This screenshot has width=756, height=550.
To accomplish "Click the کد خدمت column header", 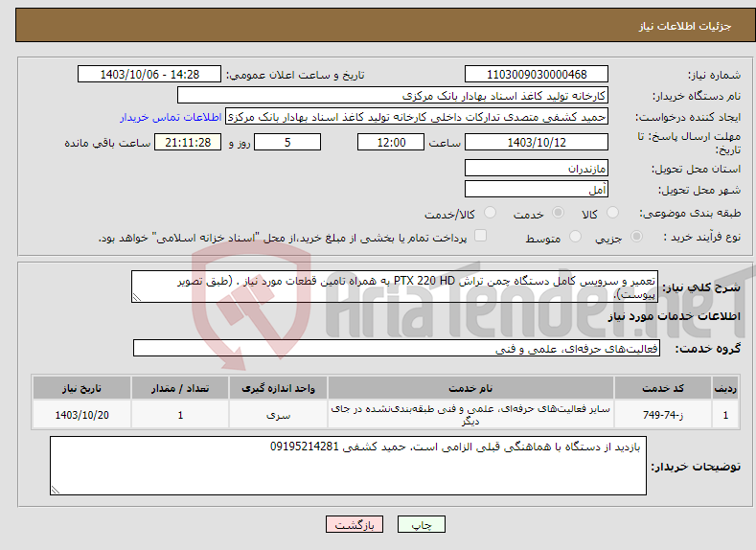I will click(x=663, y=388).
